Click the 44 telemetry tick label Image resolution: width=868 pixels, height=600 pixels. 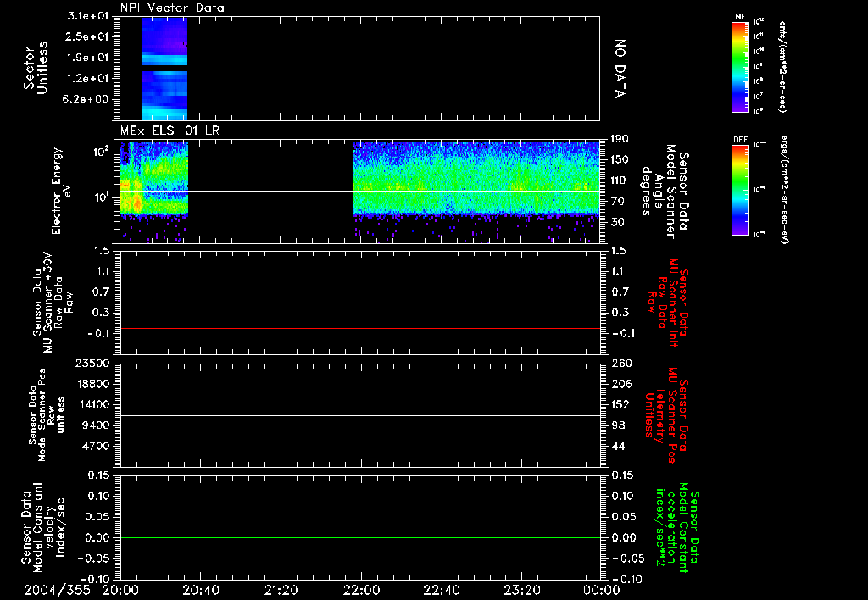tap(618, 446)
